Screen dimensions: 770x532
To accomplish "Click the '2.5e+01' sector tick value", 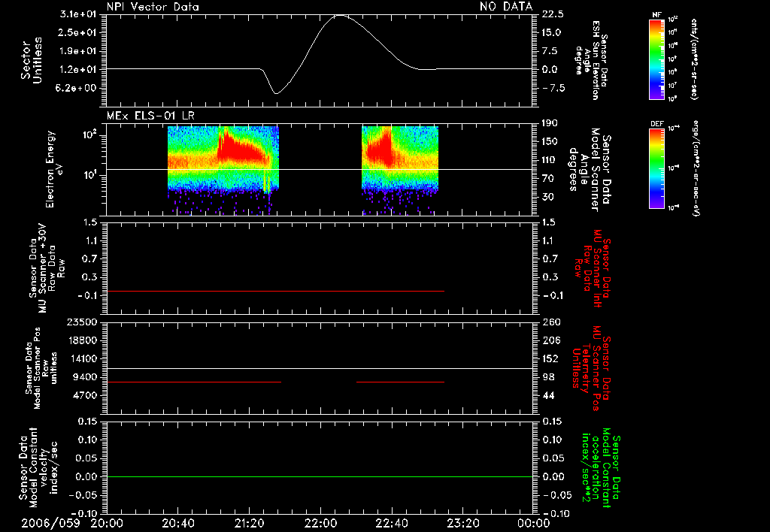I will pos(78,32).
